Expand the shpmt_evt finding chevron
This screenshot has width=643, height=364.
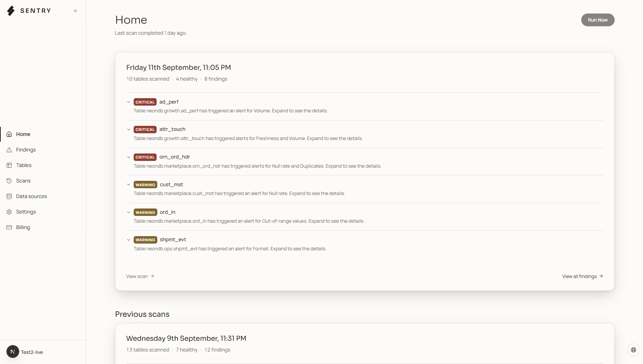click(x=129, y=240)
